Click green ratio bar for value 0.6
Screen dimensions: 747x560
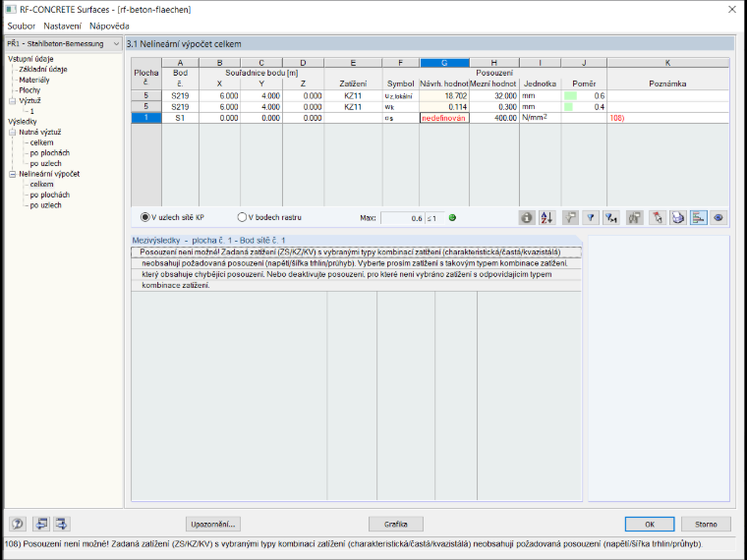[x=570, y=95]
